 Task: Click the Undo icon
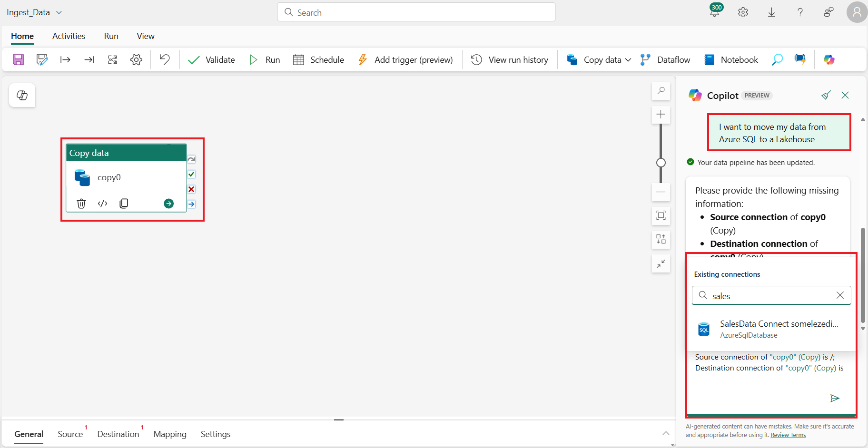pyautogui.click(x=165, y=59)
